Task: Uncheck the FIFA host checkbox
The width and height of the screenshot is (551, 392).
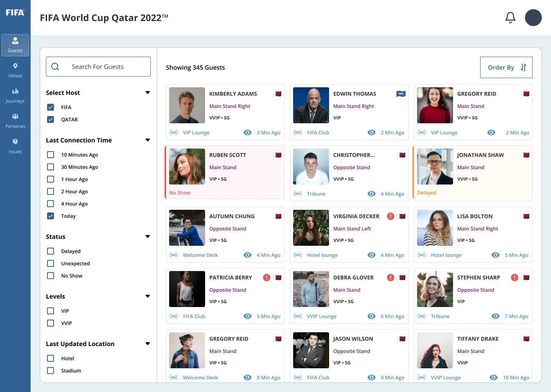Action: click(51, 107)
